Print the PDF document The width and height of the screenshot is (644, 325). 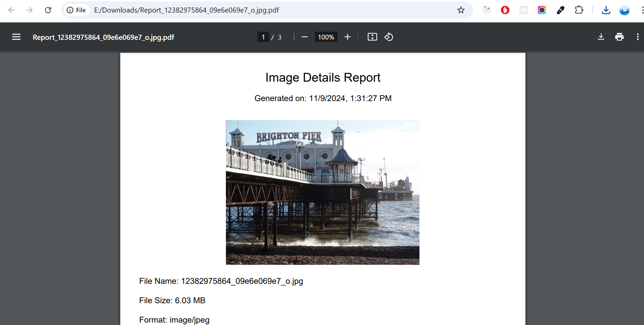click(x=619, y=37)
